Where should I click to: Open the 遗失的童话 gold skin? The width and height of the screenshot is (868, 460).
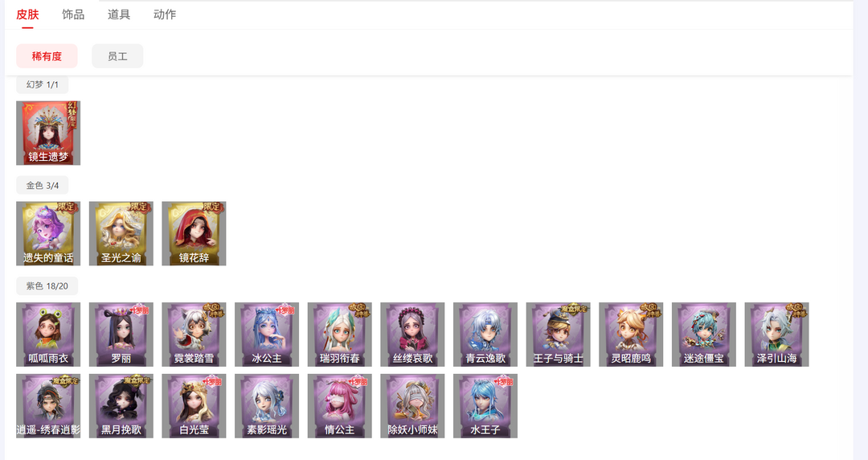coord(48,233)
